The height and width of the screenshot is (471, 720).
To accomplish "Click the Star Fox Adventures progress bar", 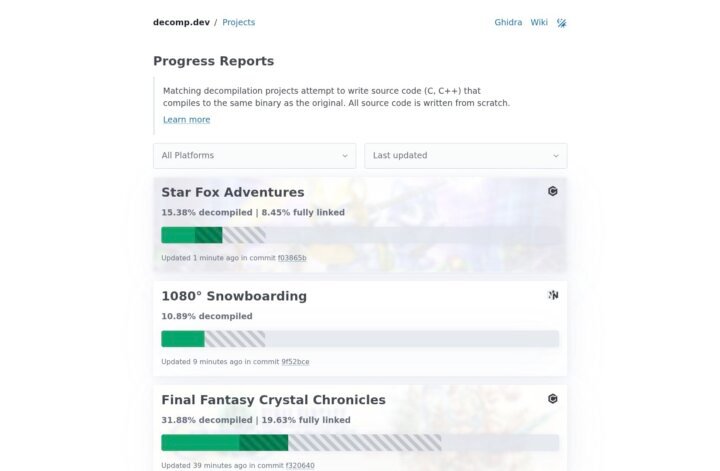I will (360, 235).
